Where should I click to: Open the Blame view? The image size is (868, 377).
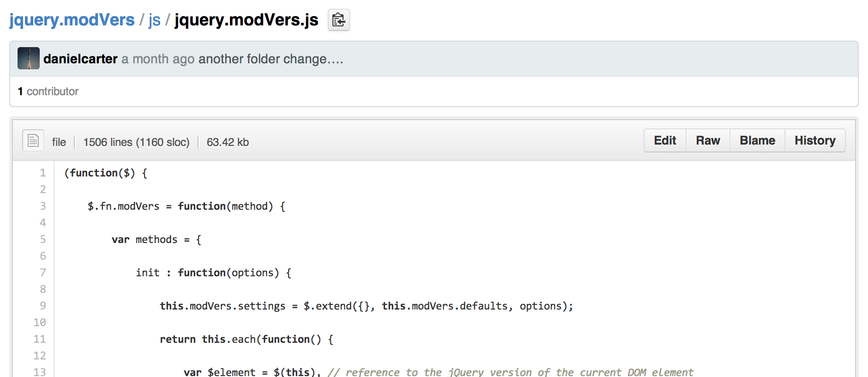[757, 140]
